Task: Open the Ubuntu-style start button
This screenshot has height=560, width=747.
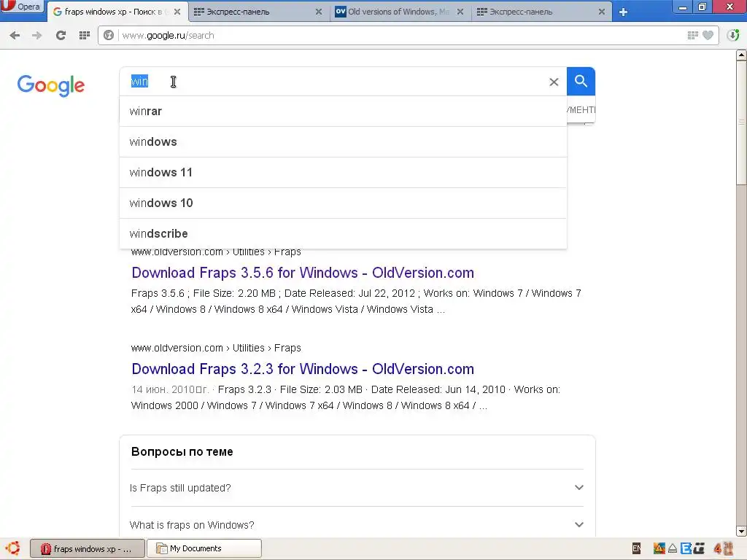Action: pos(13,548)
